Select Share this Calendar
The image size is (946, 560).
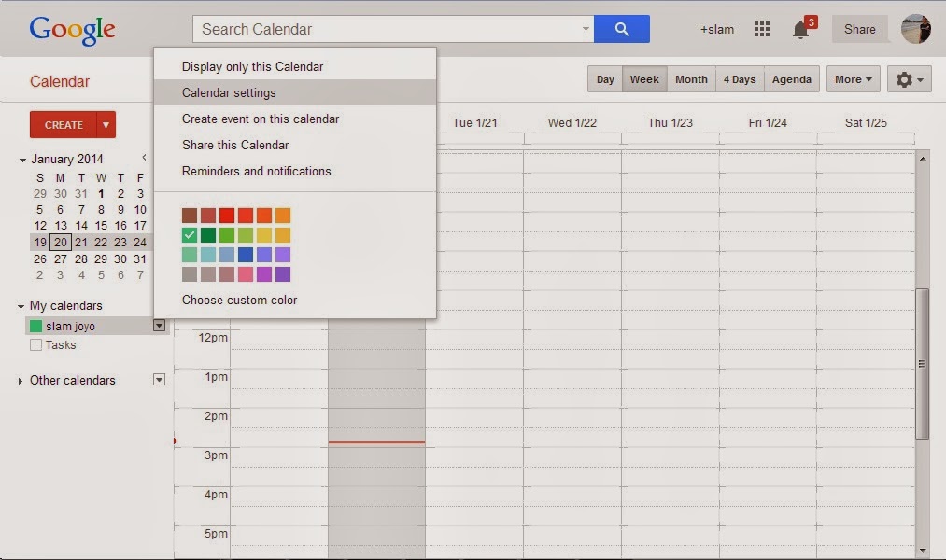click(x=294, y=145)
